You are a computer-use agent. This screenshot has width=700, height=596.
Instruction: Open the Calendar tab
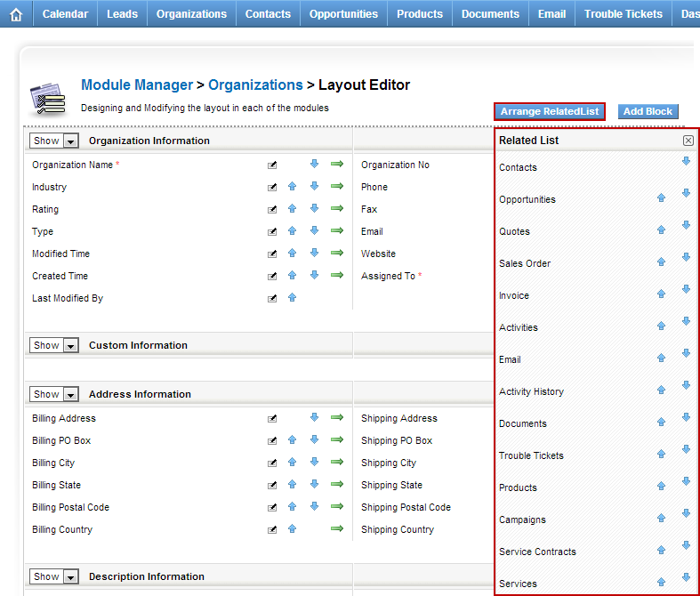(65, 14)
